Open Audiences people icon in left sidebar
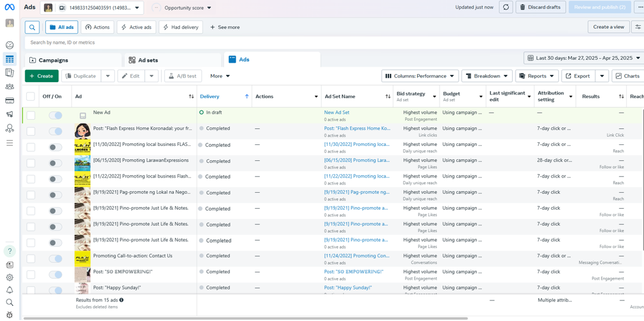This screenshot has height=321, width=644. pos(10,87)
